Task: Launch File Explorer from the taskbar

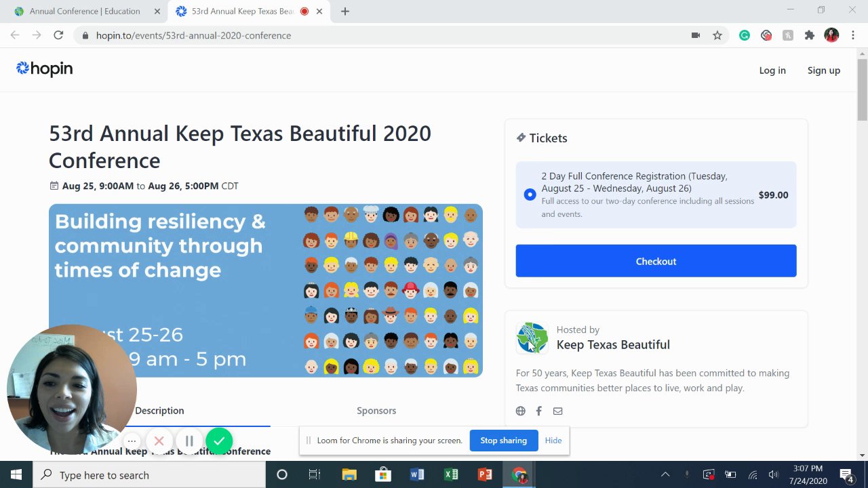Action: point(349,474)
